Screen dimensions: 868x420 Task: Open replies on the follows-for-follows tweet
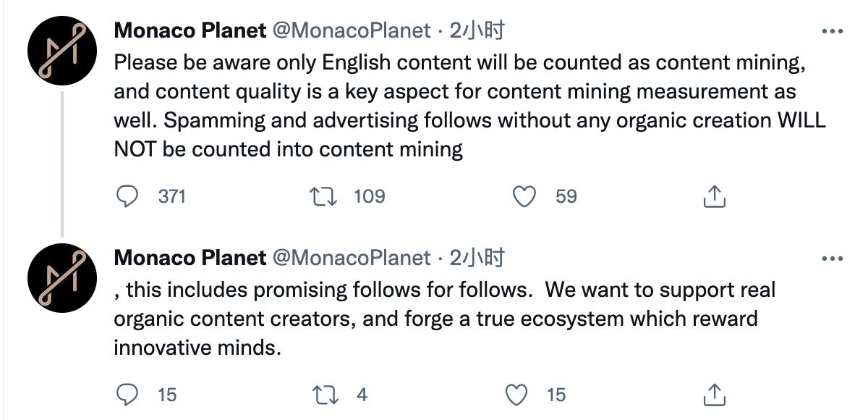point(129,395)
